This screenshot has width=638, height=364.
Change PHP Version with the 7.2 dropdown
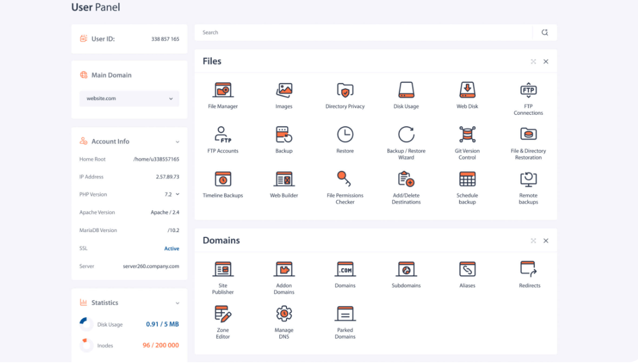(172, 194)
